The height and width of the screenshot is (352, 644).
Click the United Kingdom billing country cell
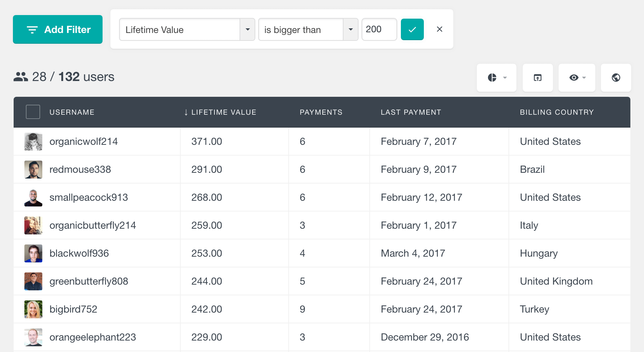pyautogui.click(x=557, y=281)
